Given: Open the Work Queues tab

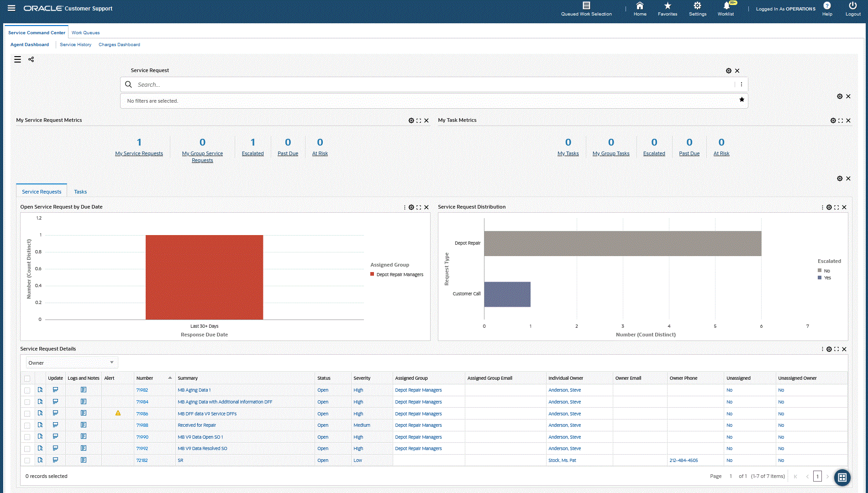Looking at the screenshot, I should coord(85,33).
